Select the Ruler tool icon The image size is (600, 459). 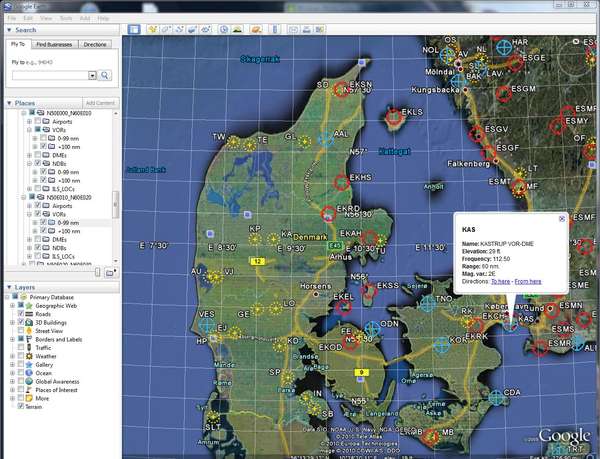(x=275, y=29)
